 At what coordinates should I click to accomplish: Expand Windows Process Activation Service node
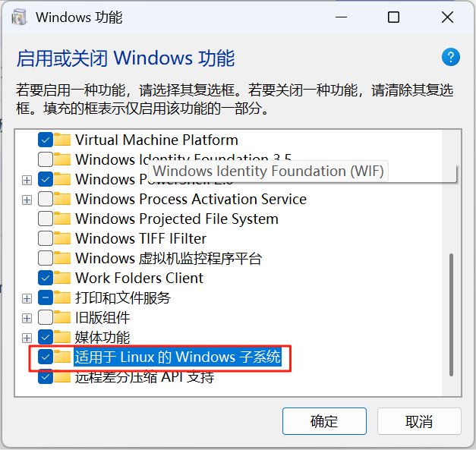[x=27, y=200]
